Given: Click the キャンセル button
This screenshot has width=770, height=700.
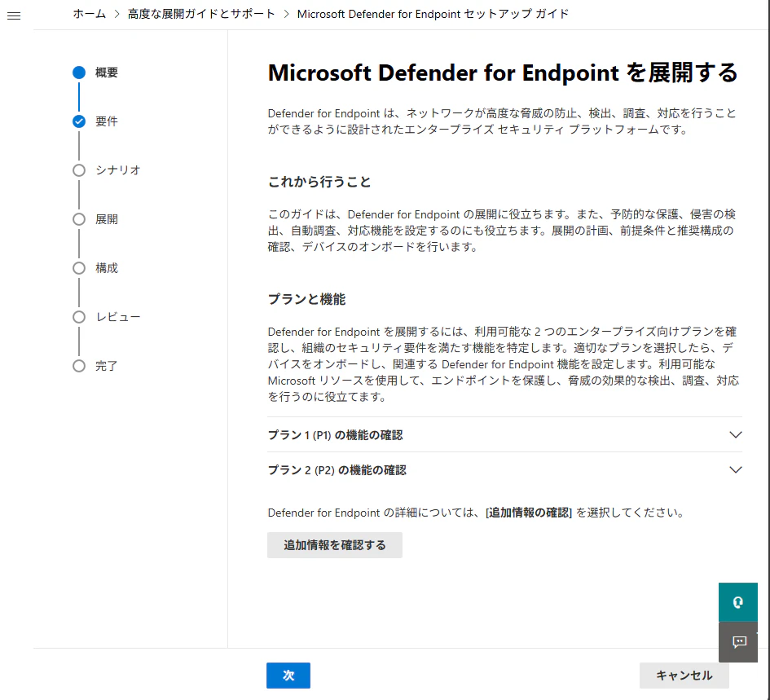Looking at the screenshot, I should click(x=684, y=676).
